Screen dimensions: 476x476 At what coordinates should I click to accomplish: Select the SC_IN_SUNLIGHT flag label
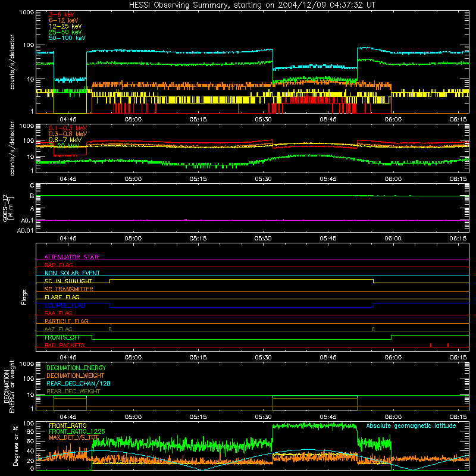(x=68, y=281)
